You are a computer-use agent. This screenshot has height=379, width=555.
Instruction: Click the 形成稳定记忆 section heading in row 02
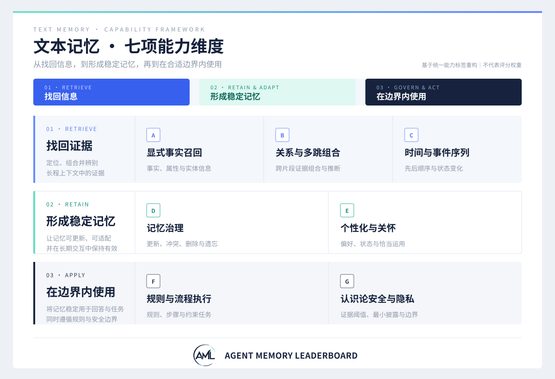click(80, 221)
